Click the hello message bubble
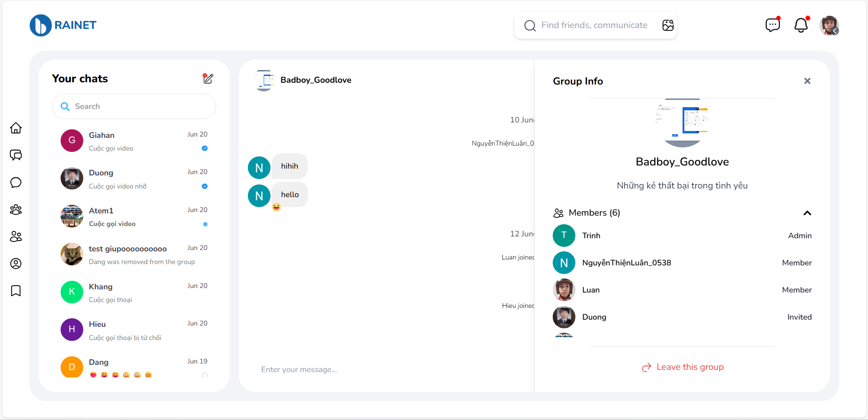868x420 pixels. pyautogui.click(x=290, y=195)
